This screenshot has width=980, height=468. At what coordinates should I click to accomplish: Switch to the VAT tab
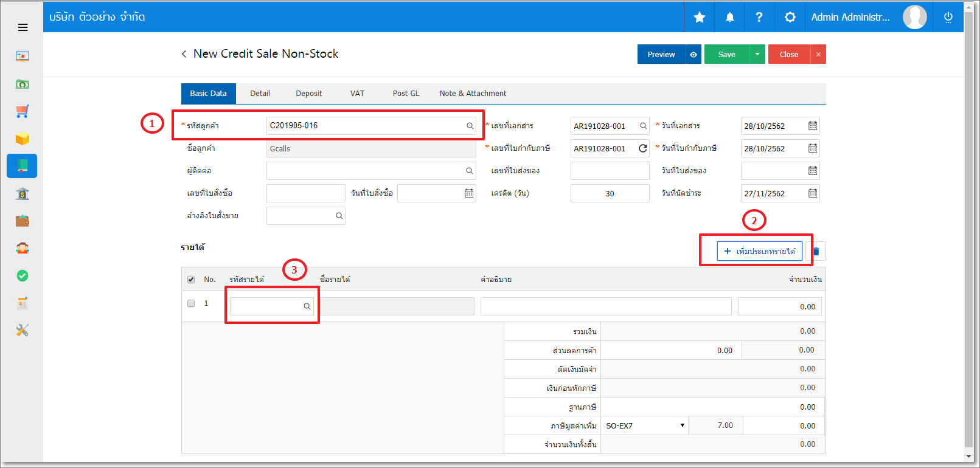point(357,94)
